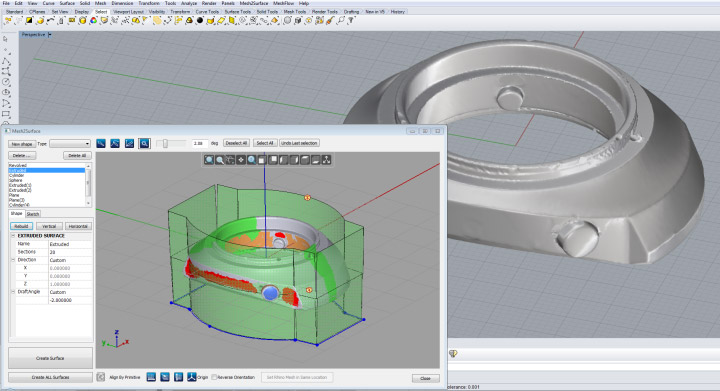Click the back arrow icon left of Align By Primitive

coord(101,377)
